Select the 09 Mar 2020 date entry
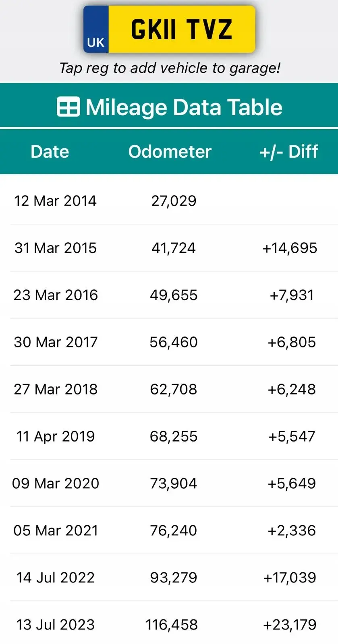 56,483
